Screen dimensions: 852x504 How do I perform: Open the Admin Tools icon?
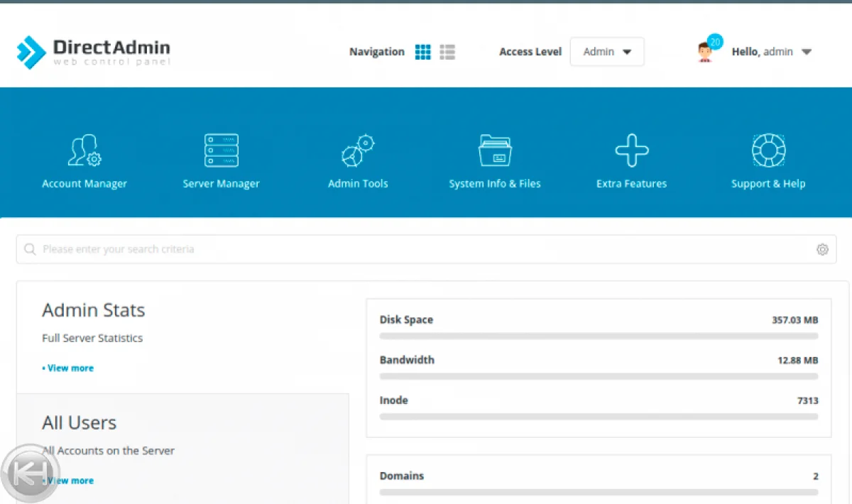click(x=358, y=150)
